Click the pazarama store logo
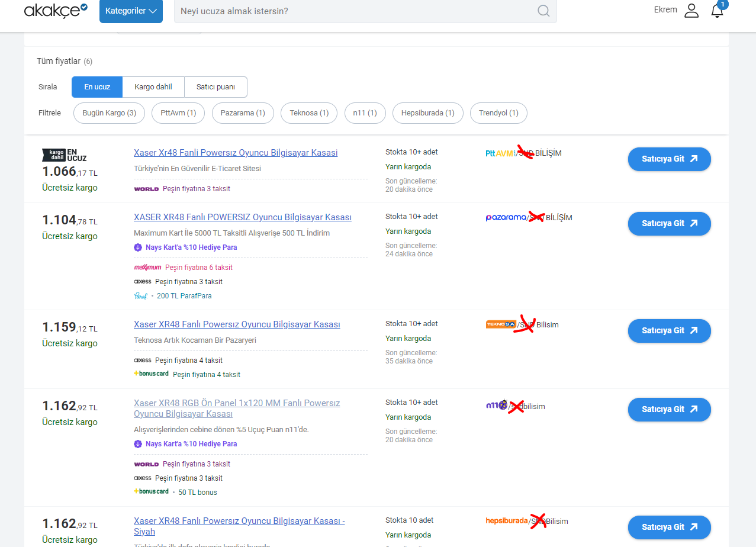 click(x=506, y=217)
